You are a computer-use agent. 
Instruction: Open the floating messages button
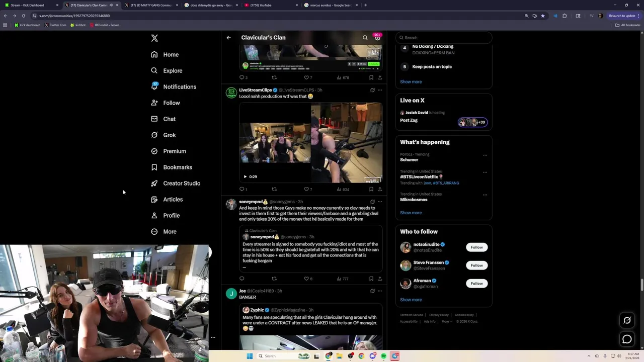pyautogui.click(x=627, y=339)
